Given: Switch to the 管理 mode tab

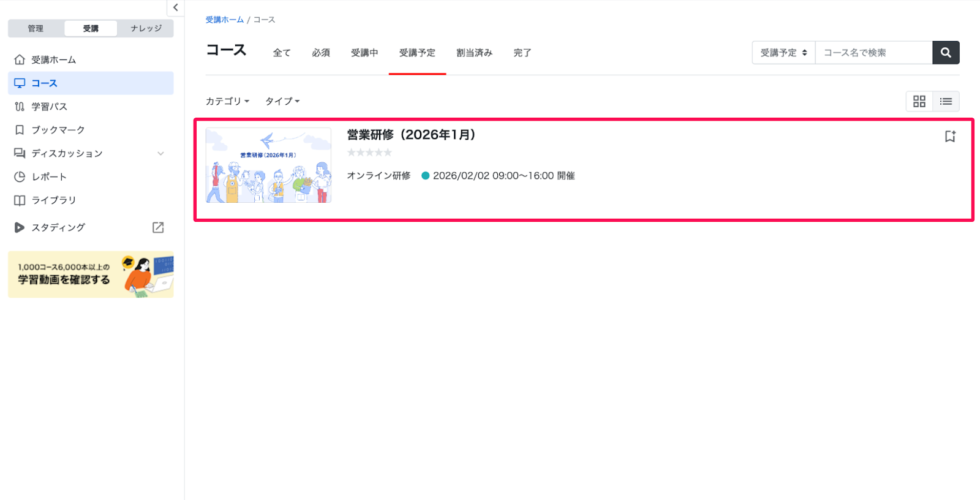Looking at the screenshot, I should [36, 28].
